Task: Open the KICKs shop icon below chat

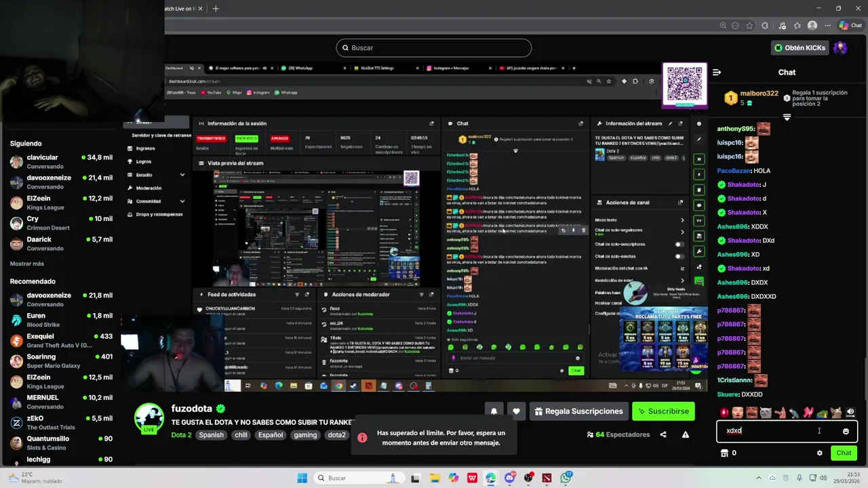Action: (724, 453)
